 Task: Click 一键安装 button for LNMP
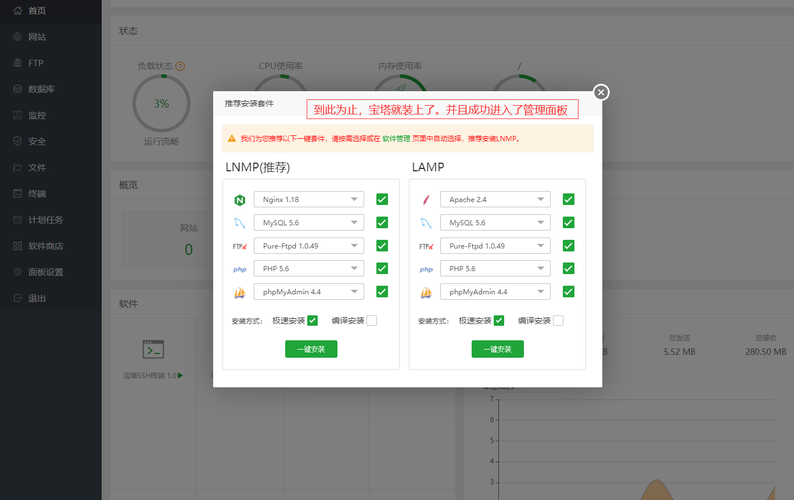[x=311, y=349]
